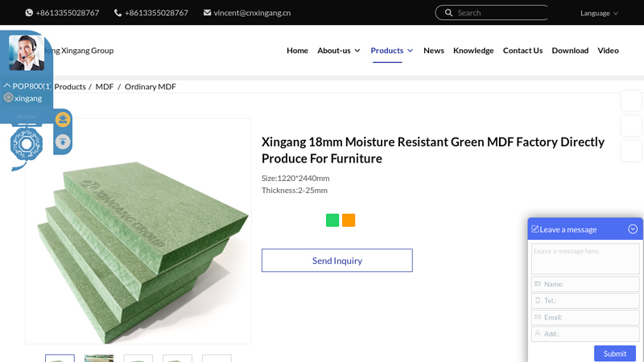Image resolution: width=644 pixels, height=362 pixels.
Task: Open the Products breadcrumb link
Action: [70, 87]
